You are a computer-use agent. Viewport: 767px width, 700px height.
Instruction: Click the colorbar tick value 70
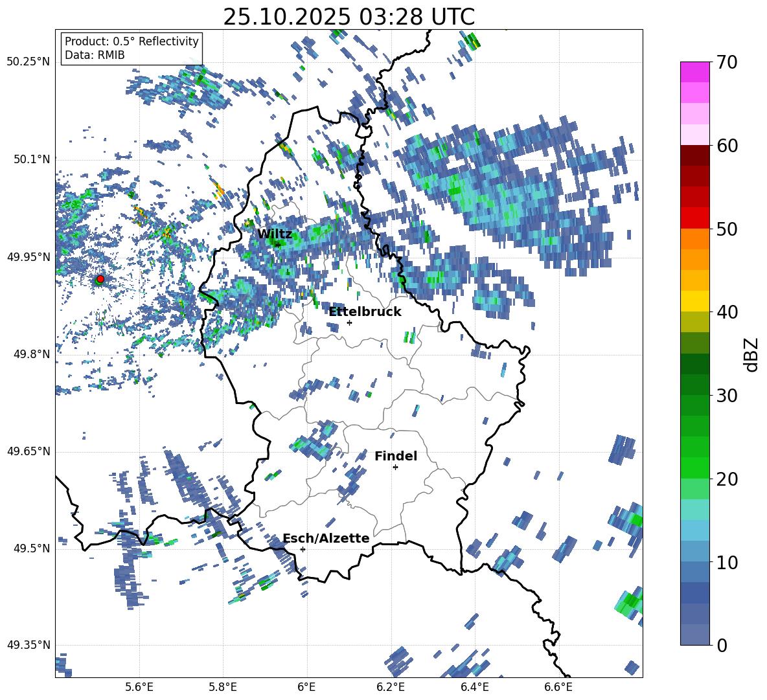click(727, 62)
